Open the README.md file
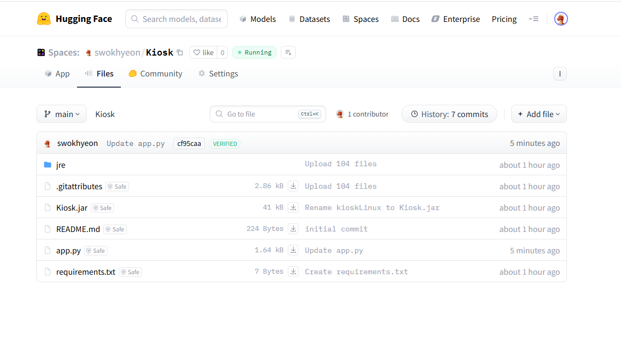Image resolution: width=621 pixels, height=364 pixels. point(78,229)
